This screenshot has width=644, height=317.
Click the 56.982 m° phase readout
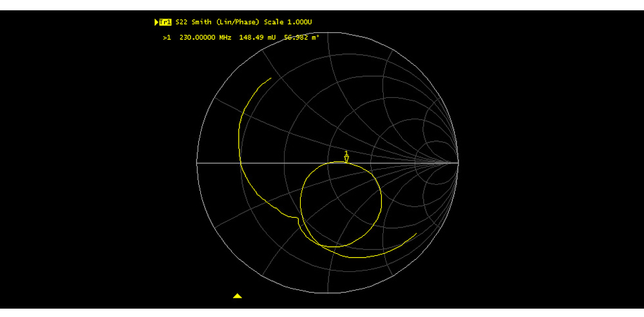[301, 38]
